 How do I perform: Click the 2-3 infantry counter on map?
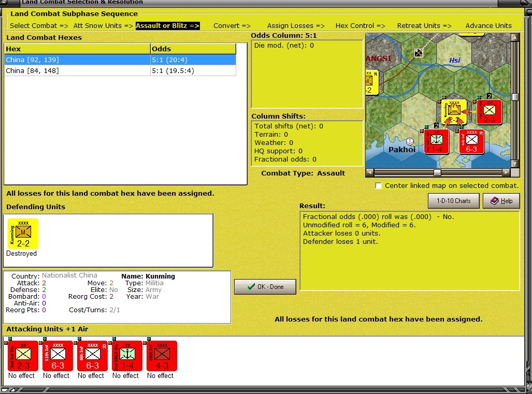click(489, 112)
